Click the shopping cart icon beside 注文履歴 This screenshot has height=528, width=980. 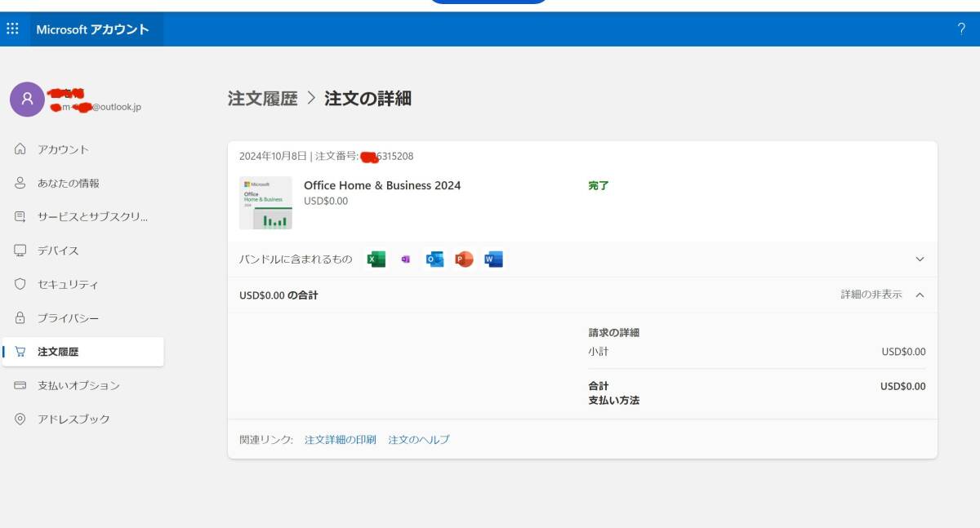pos(20,352)
